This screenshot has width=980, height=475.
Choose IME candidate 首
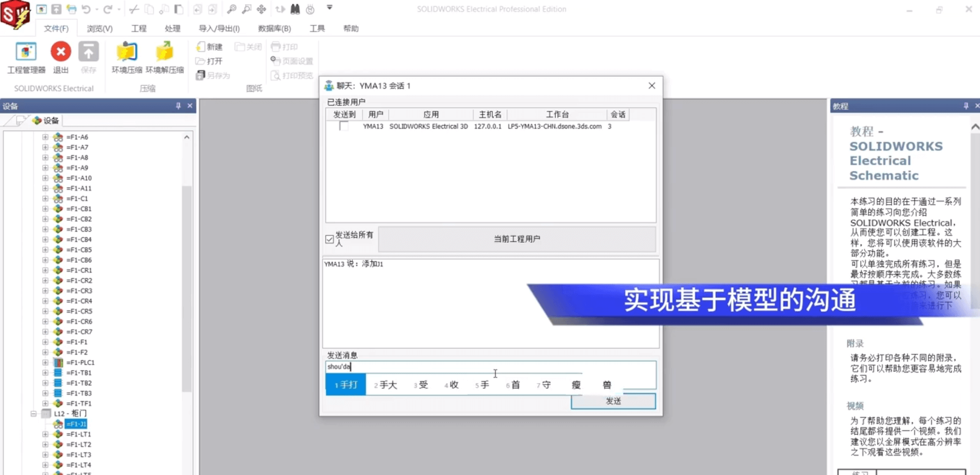tap(513, 385)
